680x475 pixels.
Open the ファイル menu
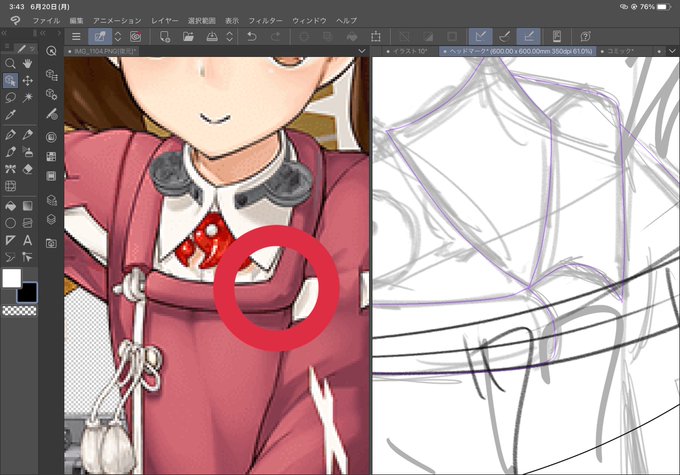click(x=46, y=20)
